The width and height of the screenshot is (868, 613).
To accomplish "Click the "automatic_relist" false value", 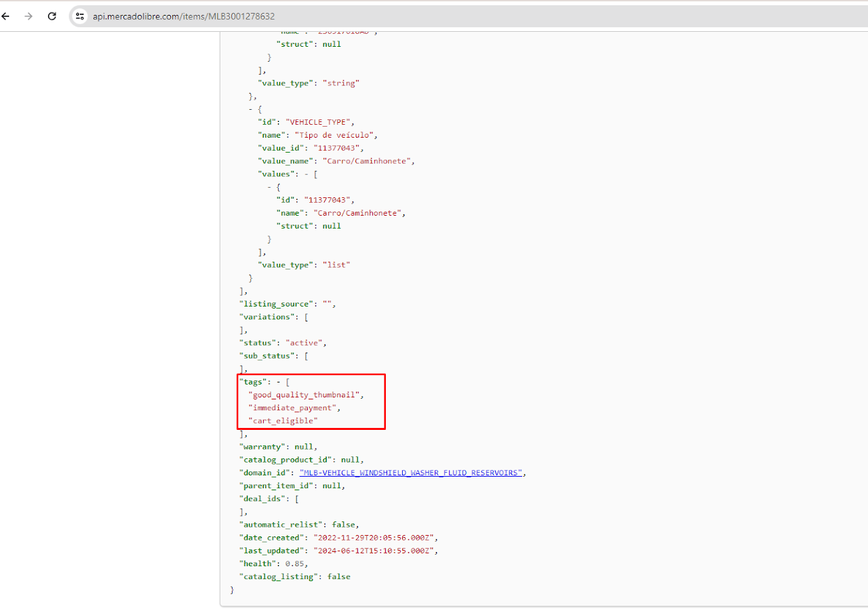I will tap(344, 525).
